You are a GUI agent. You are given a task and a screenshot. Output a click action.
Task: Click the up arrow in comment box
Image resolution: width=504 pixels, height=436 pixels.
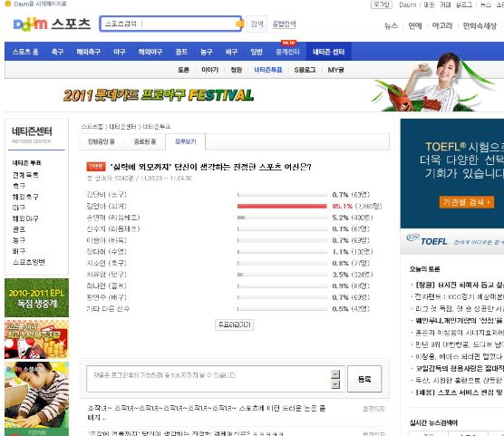[335, 374]
